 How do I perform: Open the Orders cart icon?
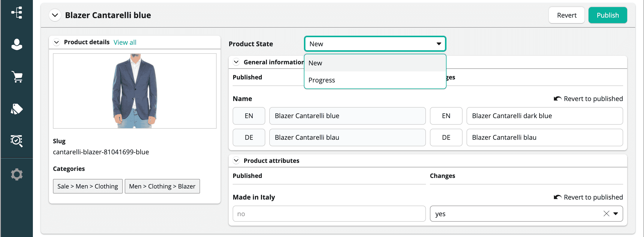tap(17, 77)
